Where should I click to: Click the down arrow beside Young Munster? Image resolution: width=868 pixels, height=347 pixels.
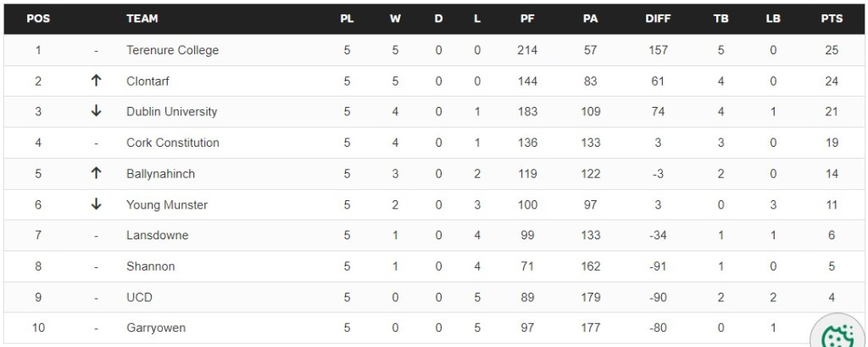96,204
